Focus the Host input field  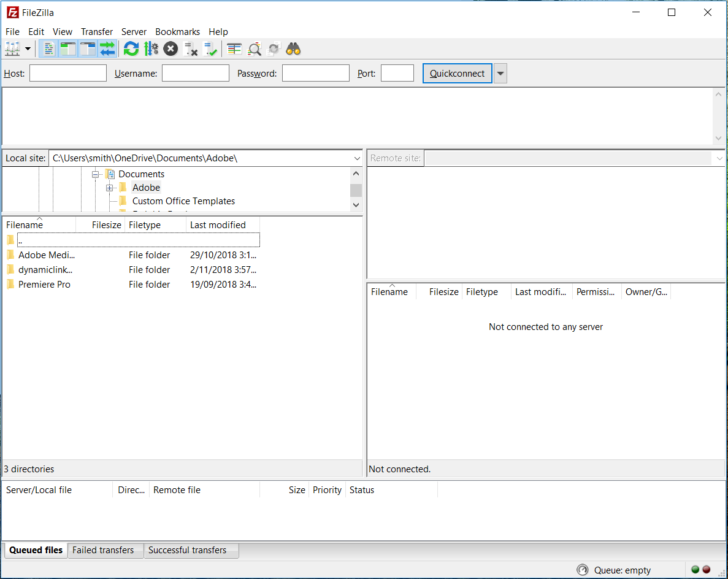68,74
